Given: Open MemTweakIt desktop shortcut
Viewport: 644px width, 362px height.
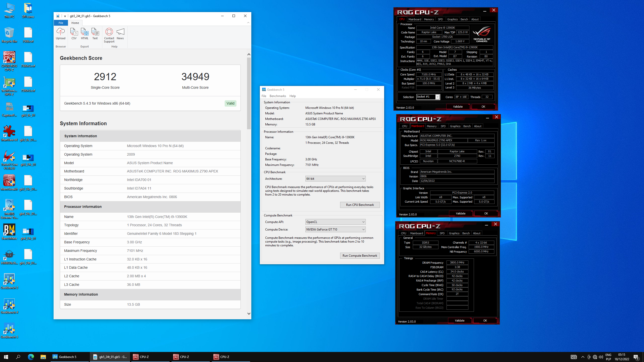Looking at the screenshot, I should tap(9, 183).
